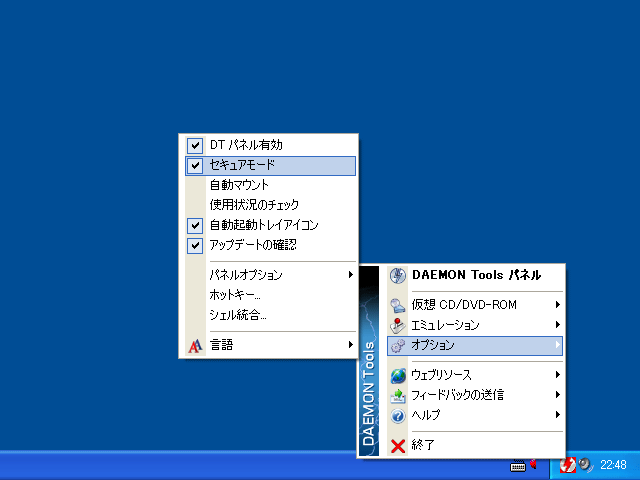Toggle the セキュアモード checkmark
This screenshot has height=480, width=640.
195,165
